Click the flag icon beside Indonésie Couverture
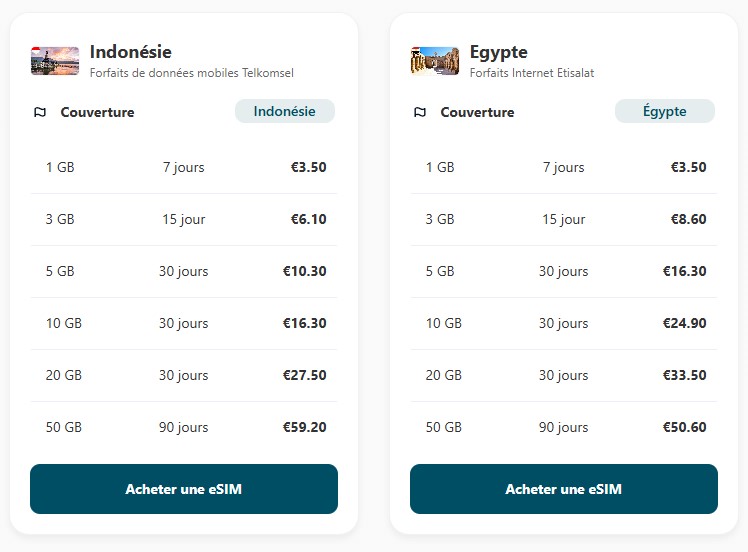748x552 pixels. 40,112
